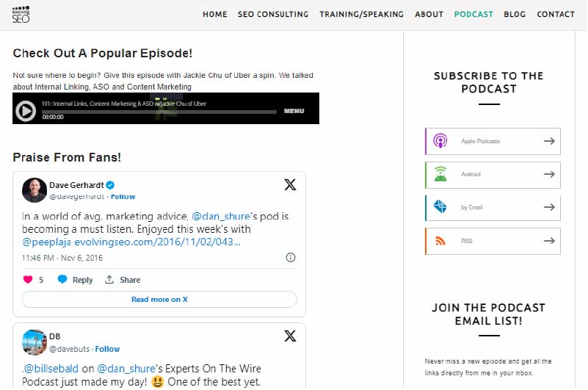Image resolution: width=588 pixels, height=390 pixels.
Task: Click the tweet info icon
Action: click(291, 258)
